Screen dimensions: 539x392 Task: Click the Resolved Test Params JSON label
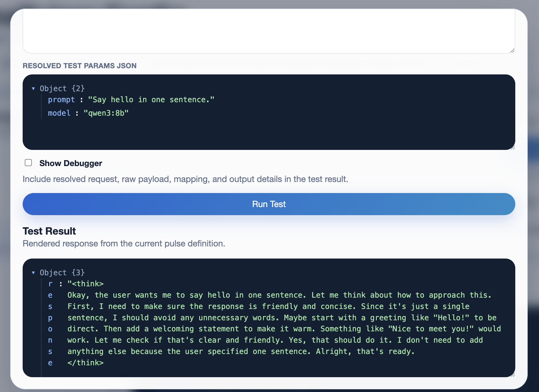pos(80,66)
